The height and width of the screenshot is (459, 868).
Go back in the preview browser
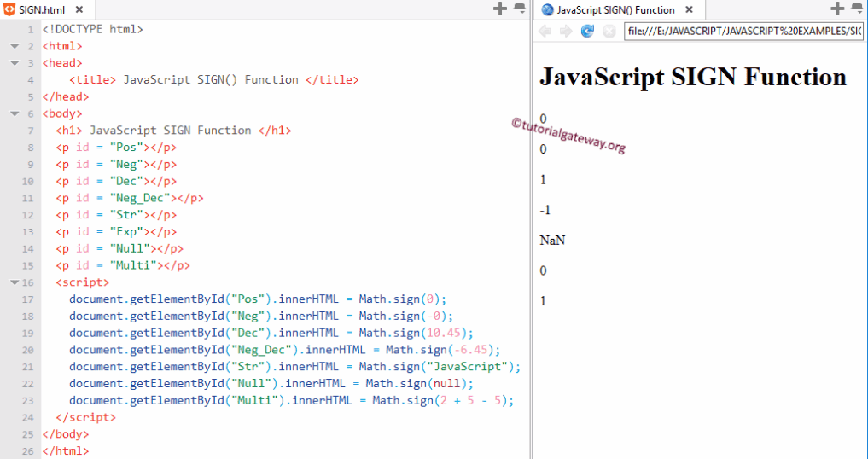(x=545, y=32)
